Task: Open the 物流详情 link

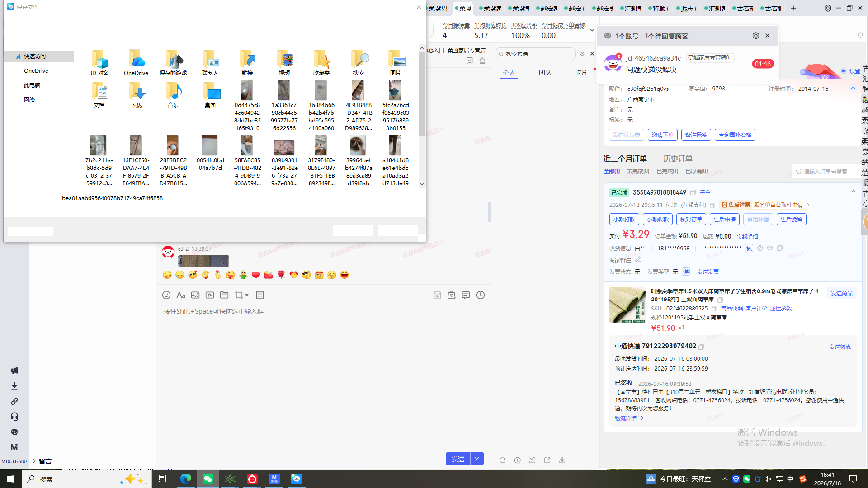Action: click(629, 418)
